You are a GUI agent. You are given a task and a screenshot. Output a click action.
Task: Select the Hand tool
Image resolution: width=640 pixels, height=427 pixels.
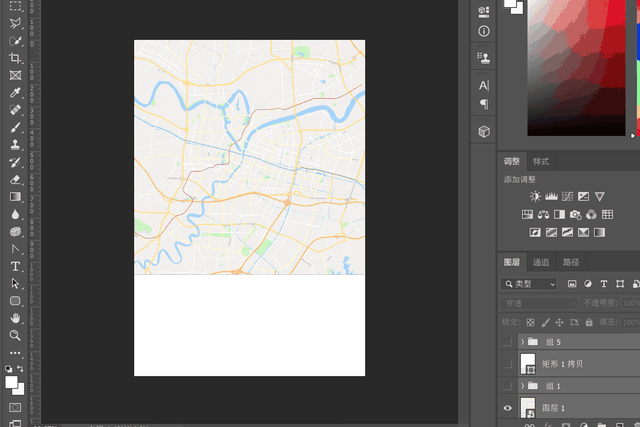(x=15, y=318)
